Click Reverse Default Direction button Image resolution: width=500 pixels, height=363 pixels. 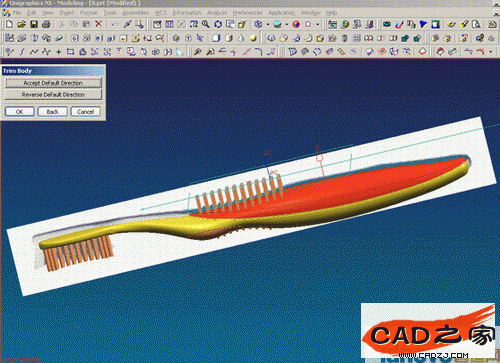53,95
